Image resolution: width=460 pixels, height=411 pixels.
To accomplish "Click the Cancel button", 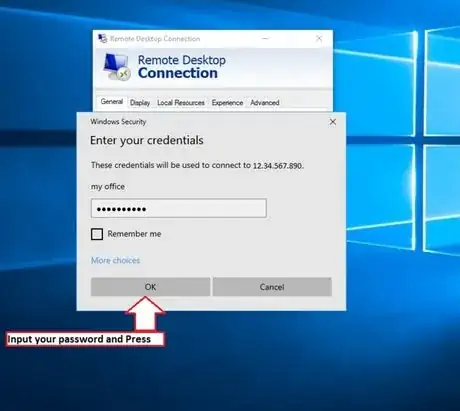I will [272, 287].
